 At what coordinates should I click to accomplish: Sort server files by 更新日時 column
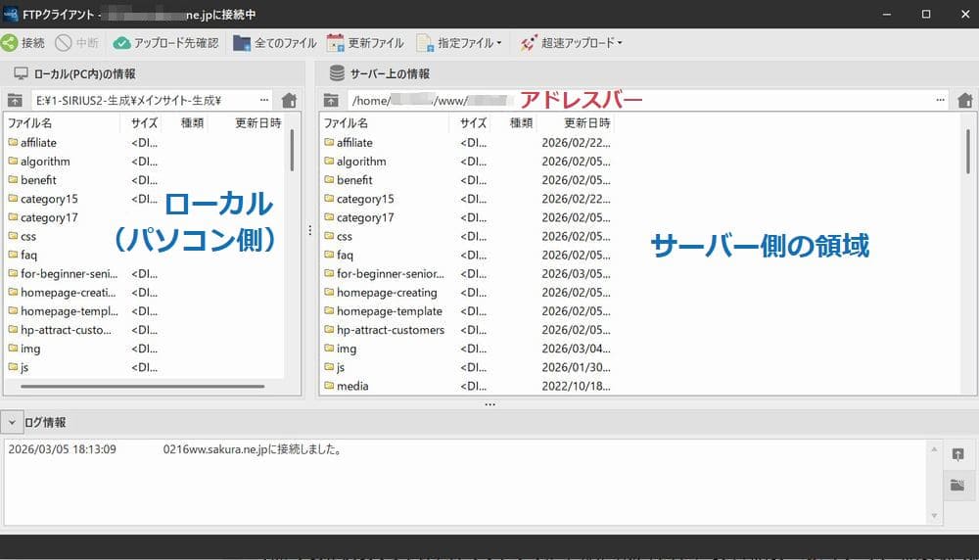coord(587,123)
